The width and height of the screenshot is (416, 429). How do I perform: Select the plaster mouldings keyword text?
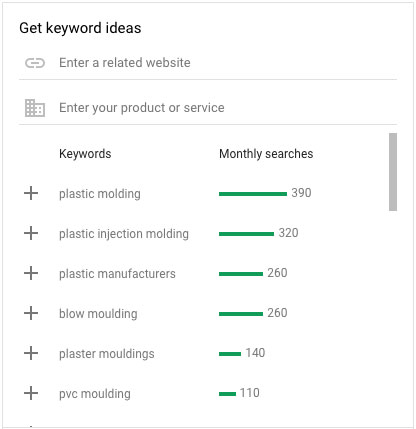(107, 354)
